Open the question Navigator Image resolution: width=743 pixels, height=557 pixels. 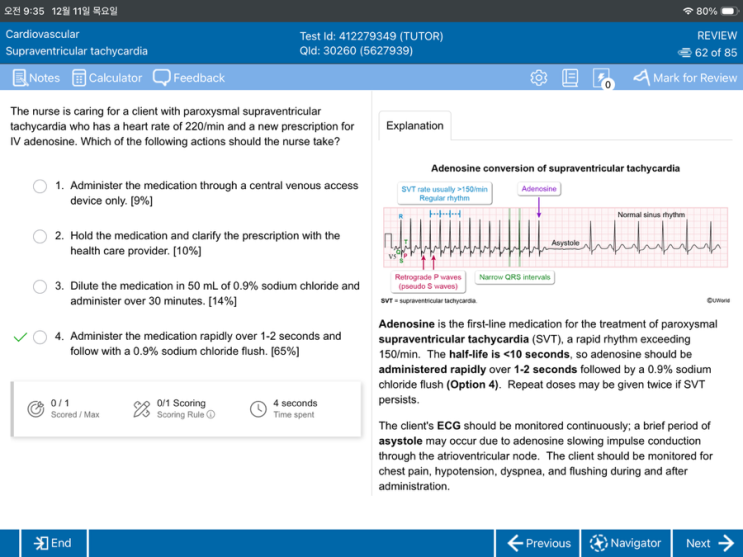click(x=625, y=543)
